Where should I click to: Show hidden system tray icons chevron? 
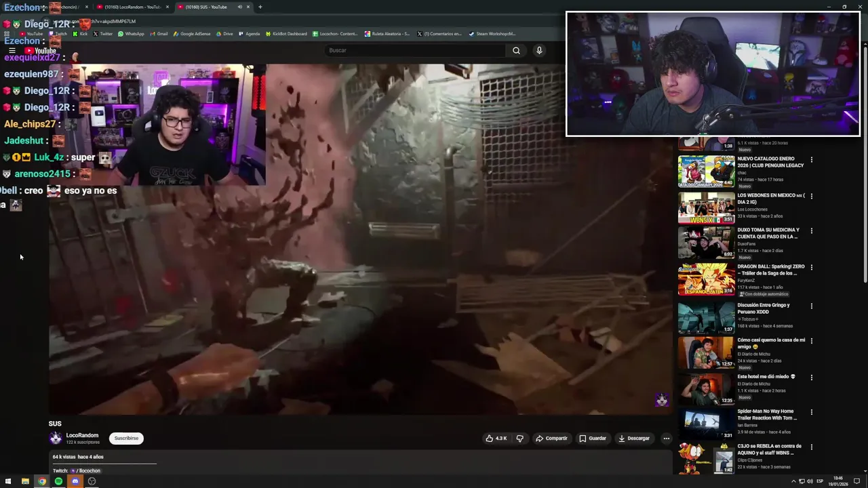point(793,481)
